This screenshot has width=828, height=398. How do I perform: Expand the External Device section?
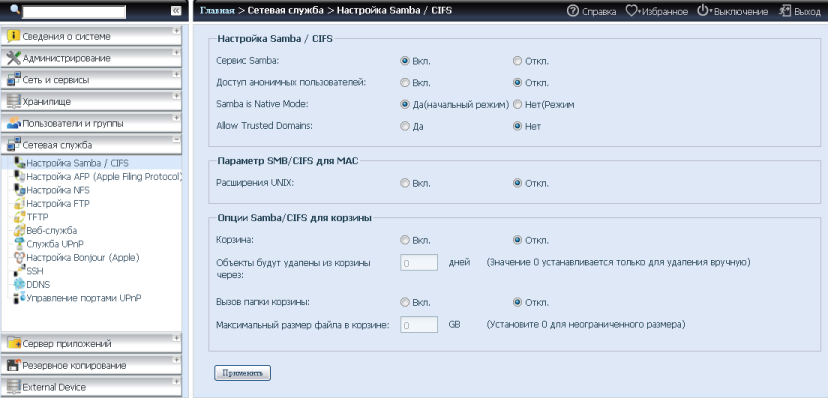click(176, 381)
